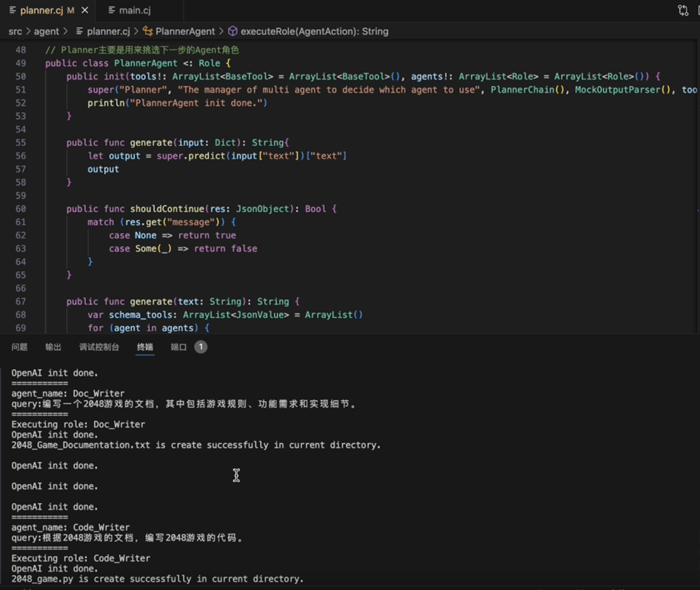Switch to the main.cj tab
The width and height of the screenshot is (700, 590).
[x=130, y=10]
